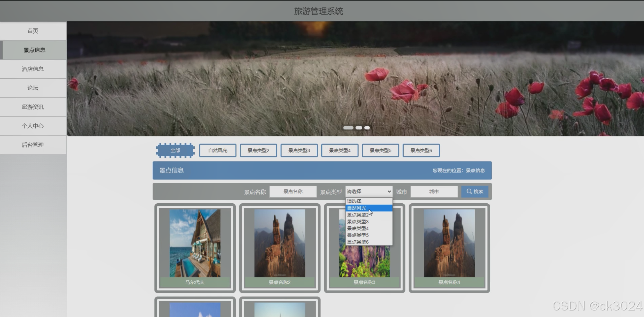Open 个人中心 in the sidebar

[x=33, y=126]
